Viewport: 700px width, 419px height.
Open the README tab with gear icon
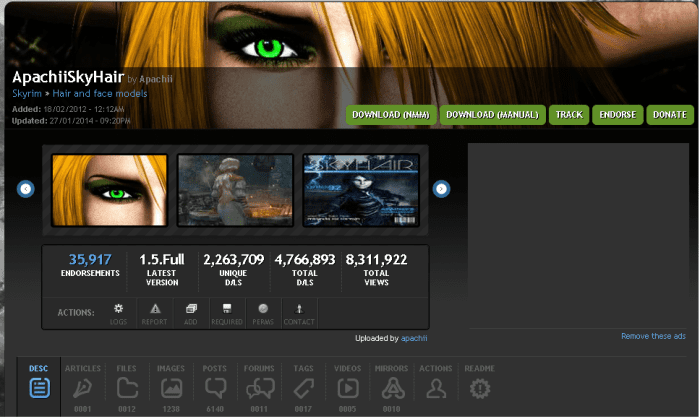(479, 383)
